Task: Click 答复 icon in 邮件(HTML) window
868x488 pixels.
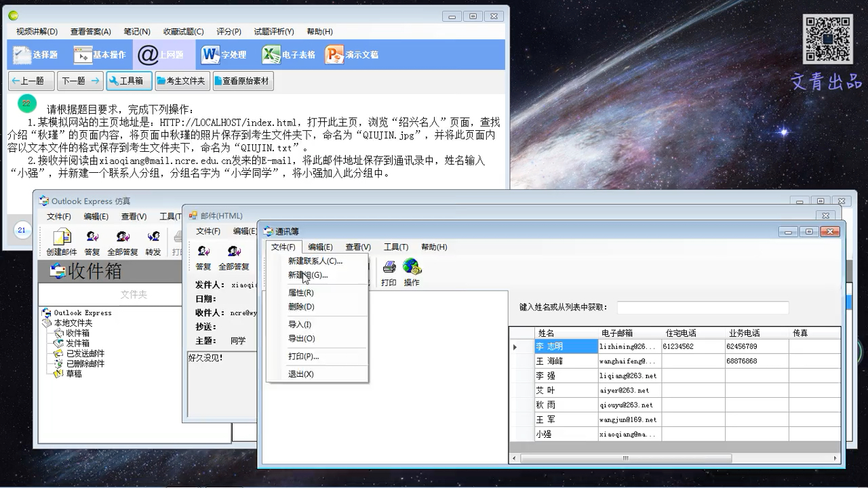Action: [203, 258]
